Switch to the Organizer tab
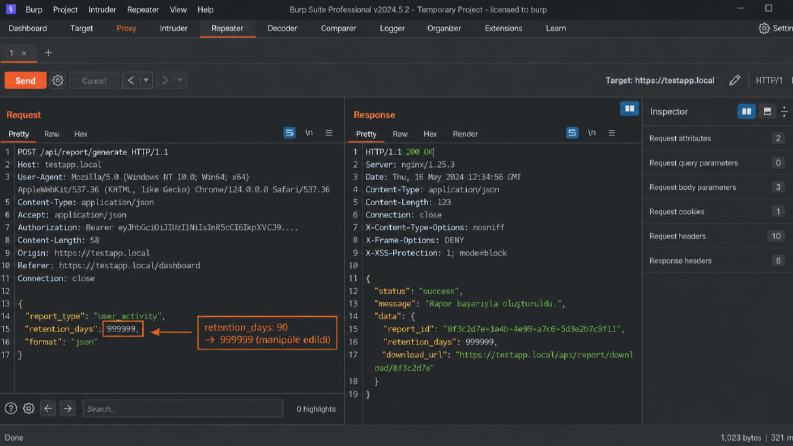This screenshot has width=793, height=446. (x=444, y=28)
